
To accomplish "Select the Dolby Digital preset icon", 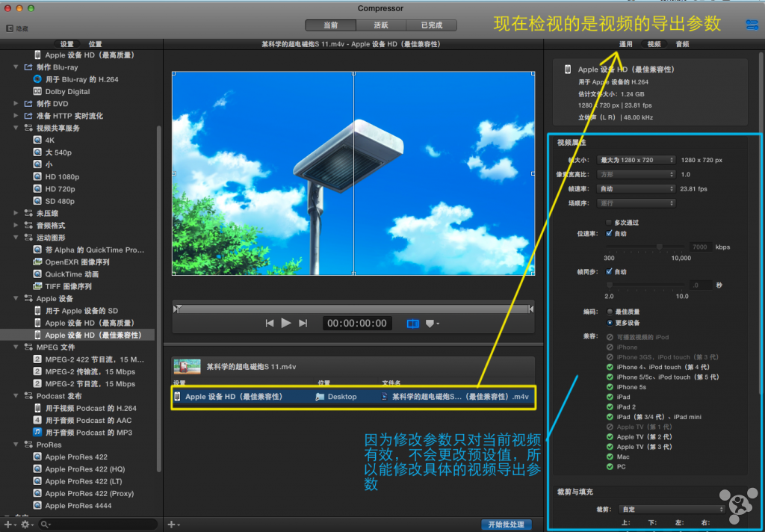I will click(x=37, y=92).
